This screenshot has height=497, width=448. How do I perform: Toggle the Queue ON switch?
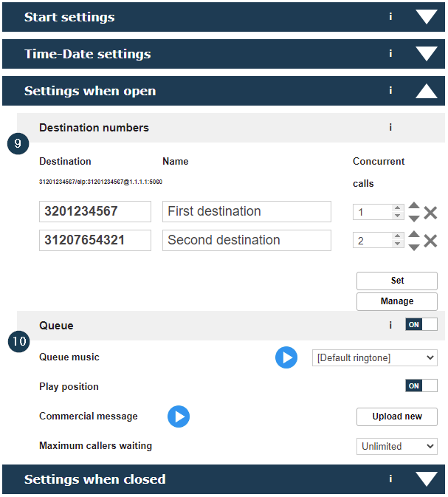421,325
